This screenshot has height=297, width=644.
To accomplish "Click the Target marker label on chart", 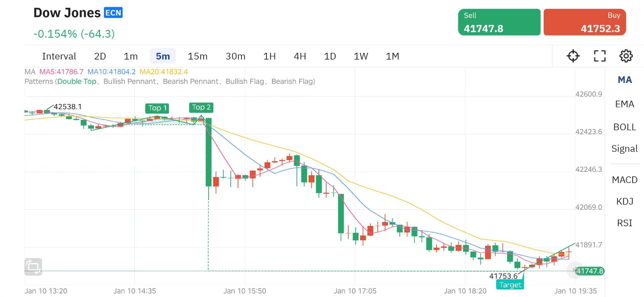I will pyautogui.click(x=510, y=285).
